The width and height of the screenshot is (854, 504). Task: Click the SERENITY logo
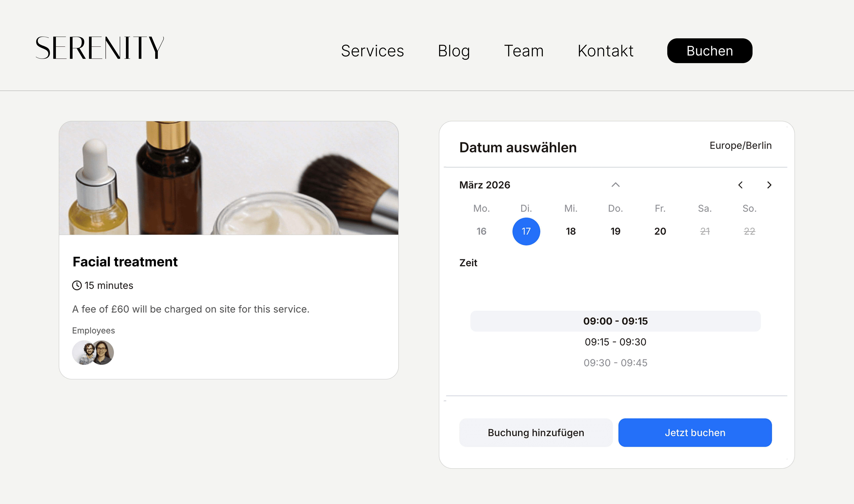99,48
